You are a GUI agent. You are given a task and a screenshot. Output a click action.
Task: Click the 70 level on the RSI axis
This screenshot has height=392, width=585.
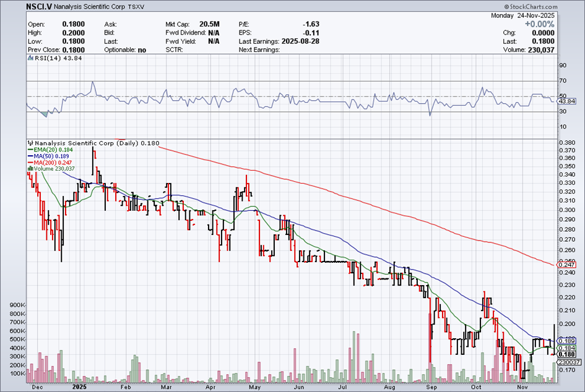[563, 81]
